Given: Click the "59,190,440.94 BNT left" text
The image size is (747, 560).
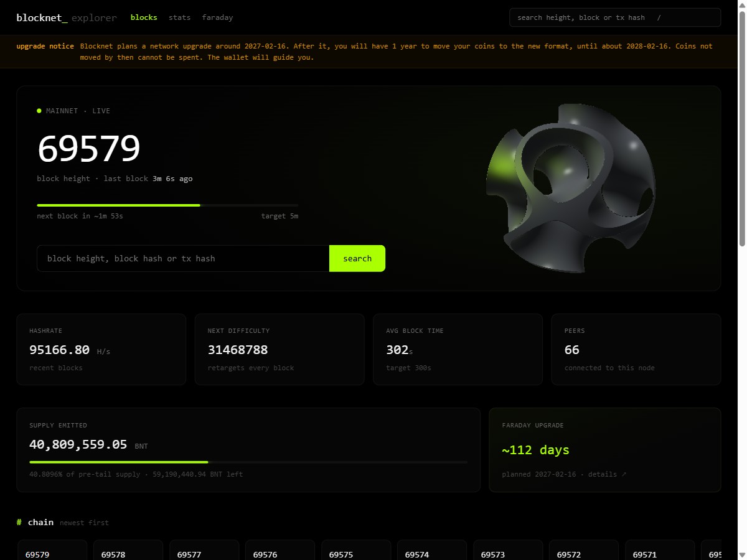Looking at the screenshot, I should [x=197, y=474].
